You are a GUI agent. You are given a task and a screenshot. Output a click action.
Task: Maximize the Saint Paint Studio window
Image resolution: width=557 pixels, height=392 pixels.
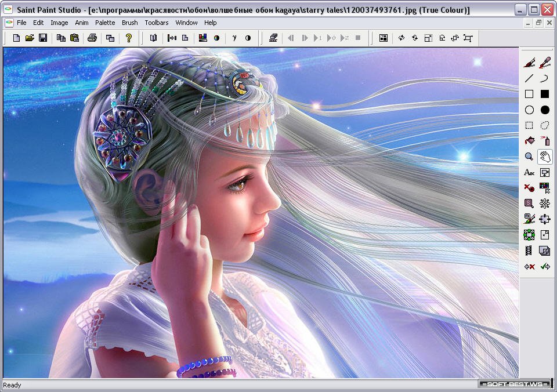tap(534, 10)
